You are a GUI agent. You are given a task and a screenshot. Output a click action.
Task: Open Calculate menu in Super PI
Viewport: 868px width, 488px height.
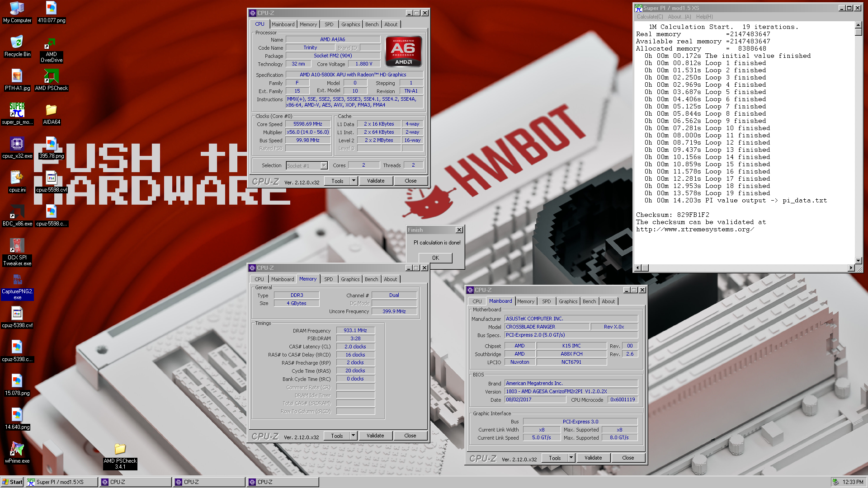tap(650, 17)
